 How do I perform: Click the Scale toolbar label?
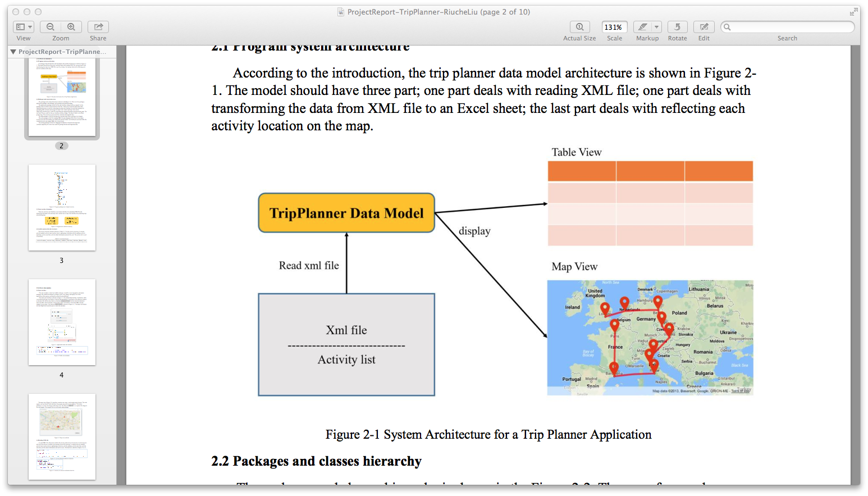coord(614,38)
